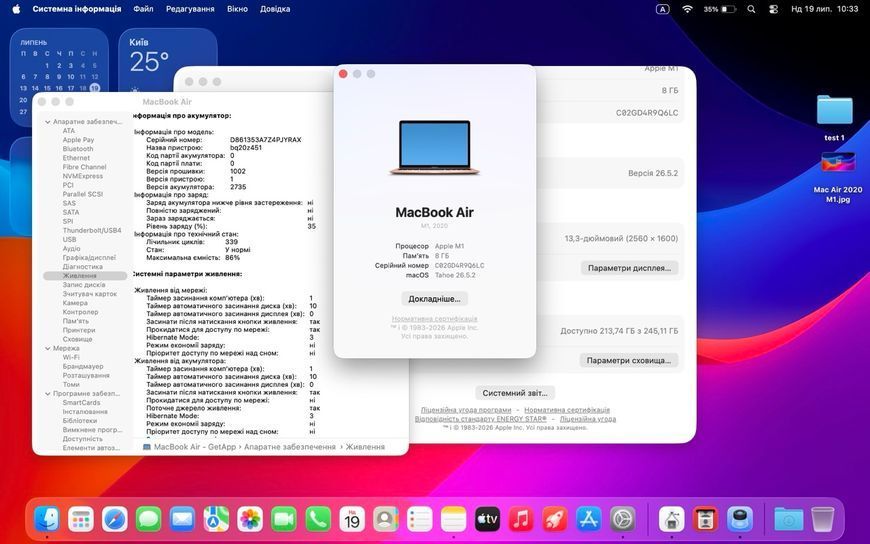Open Finder from the Dock
Screen dimensions: 870x544
47,520
